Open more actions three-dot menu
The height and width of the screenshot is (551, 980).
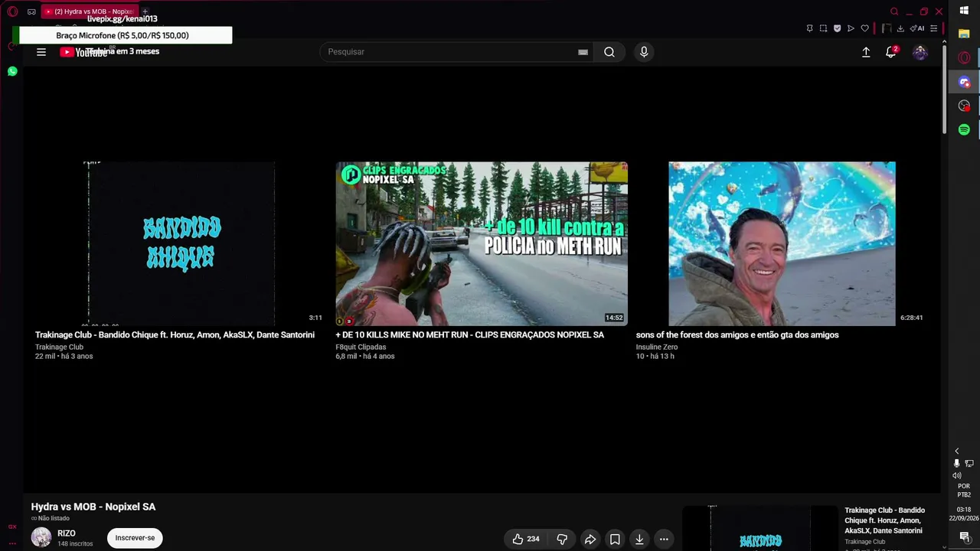(x=664, y=540)
